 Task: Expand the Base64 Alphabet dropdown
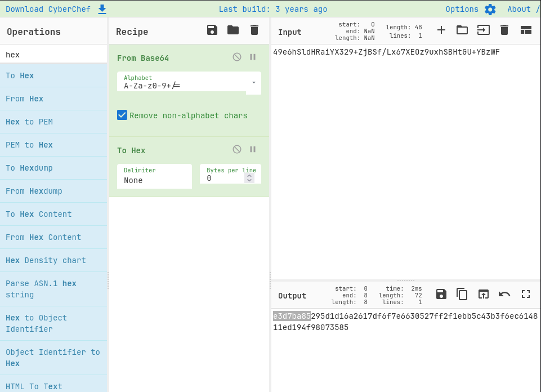coord(253,82)
